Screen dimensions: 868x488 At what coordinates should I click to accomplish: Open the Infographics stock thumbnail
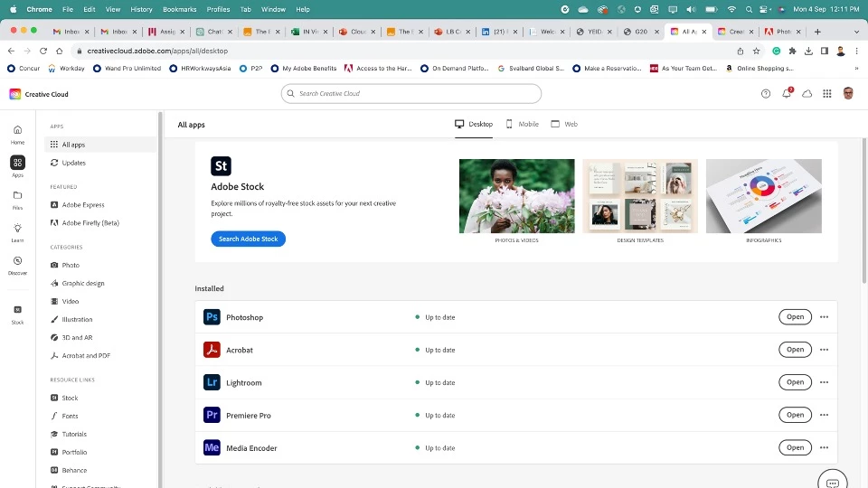763,196
